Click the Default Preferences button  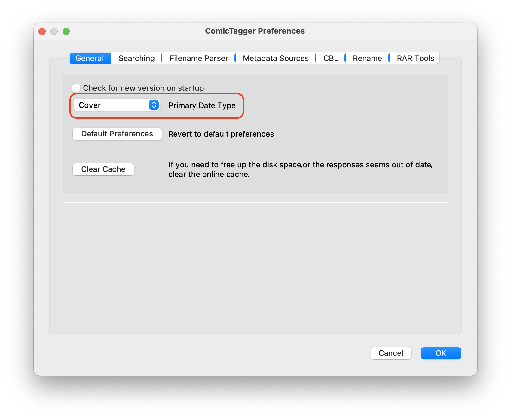click(x=117, y=134)
